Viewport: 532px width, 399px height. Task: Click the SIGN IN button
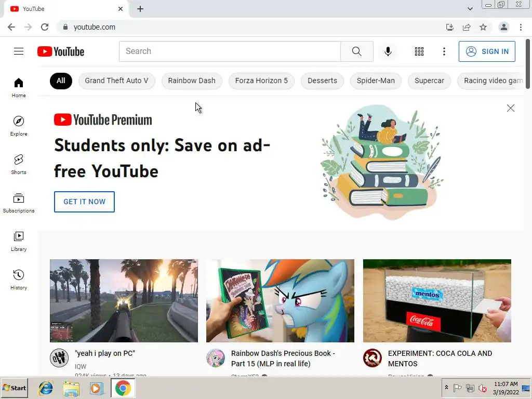tap(487, 51)
